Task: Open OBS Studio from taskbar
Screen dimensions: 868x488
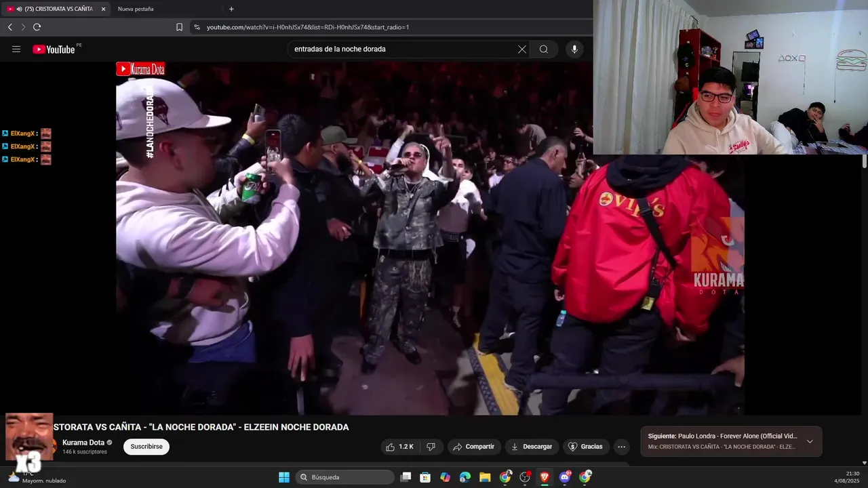Action: click(x=525, y=477)
